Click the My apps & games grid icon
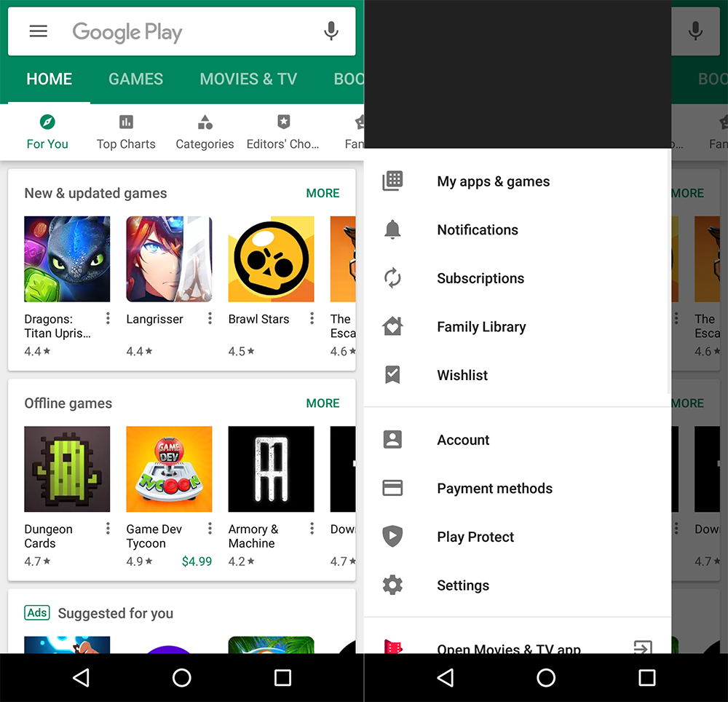 (392, 181)
